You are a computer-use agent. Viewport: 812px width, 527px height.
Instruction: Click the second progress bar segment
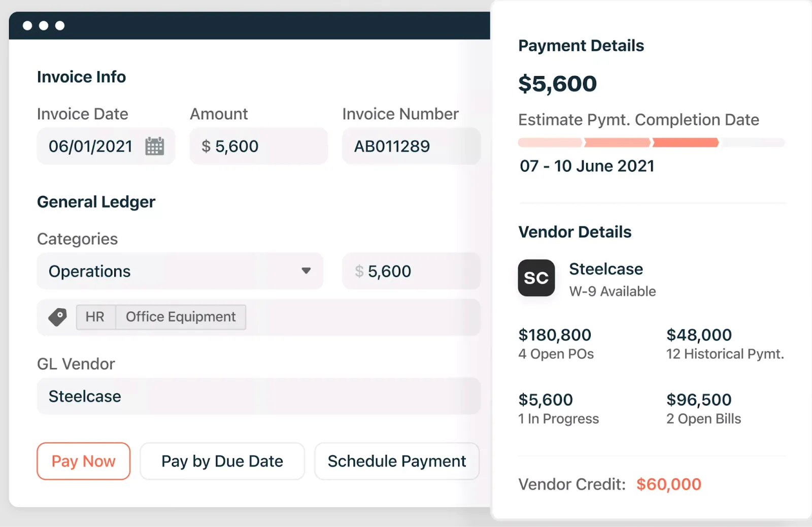coord(617,143)
